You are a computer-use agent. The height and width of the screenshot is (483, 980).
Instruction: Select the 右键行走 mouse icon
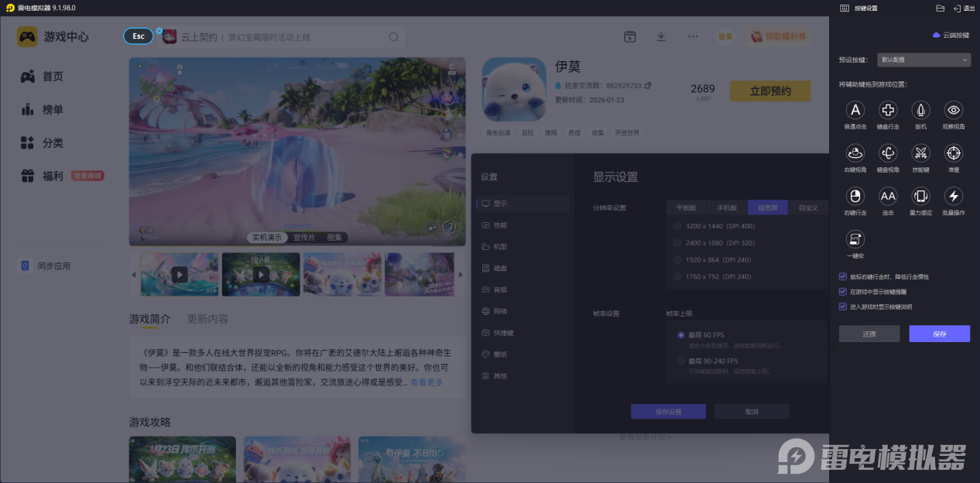pos(855,196)
